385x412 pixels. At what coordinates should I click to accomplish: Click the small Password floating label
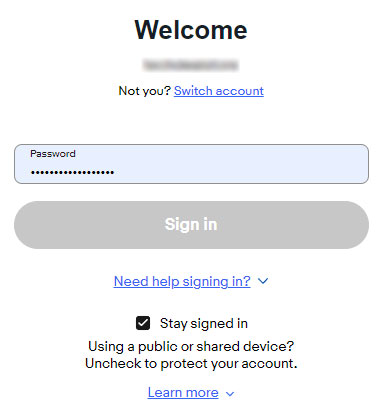tap(53, 154)
